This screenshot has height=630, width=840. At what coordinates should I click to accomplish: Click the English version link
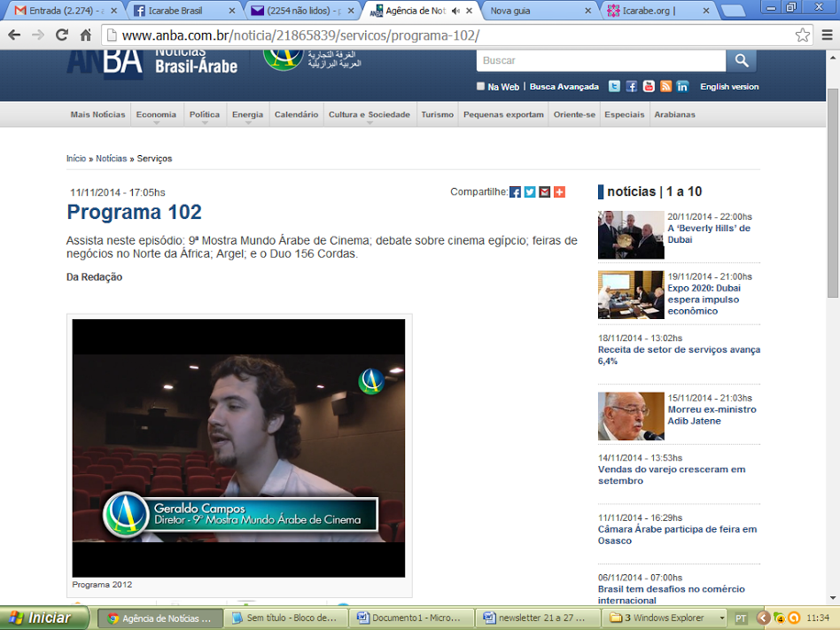[729, 86]
